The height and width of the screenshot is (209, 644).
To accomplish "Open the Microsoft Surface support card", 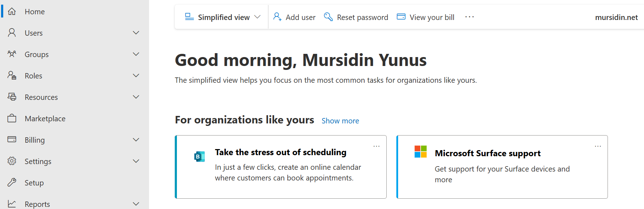I will [x=487, y=153].
